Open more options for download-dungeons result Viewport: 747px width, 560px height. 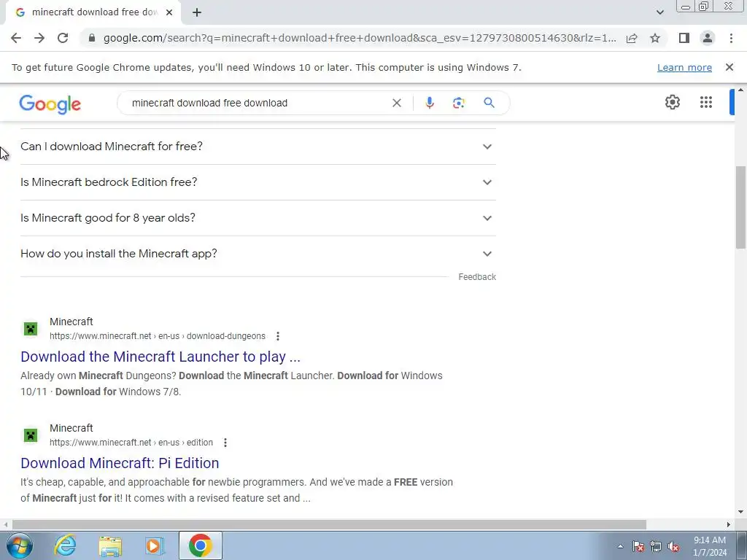click(x=278, y=336)
